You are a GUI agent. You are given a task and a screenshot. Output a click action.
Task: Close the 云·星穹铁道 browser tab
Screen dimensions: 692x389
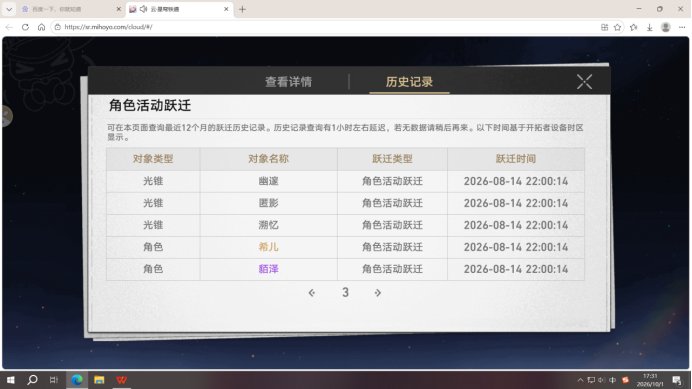(226, 9)
